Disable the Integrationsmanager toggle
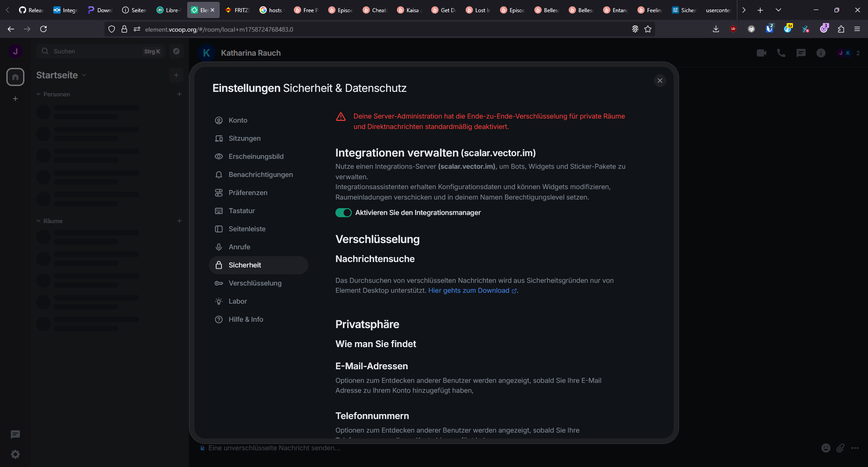 (x=344, y=213)
